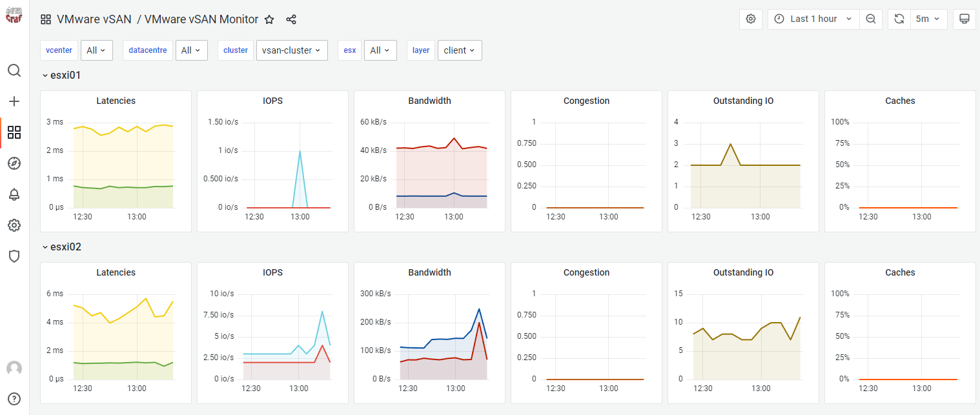Click the blue bandwidth peak in esxi02 chart
This screenshot has width=980, height=415.
[x=479, y=309]
